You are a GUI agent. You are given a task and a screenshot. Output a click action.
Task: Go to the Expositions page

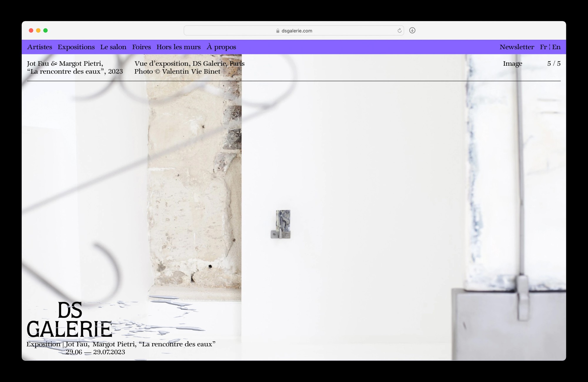tap(76, 47)
